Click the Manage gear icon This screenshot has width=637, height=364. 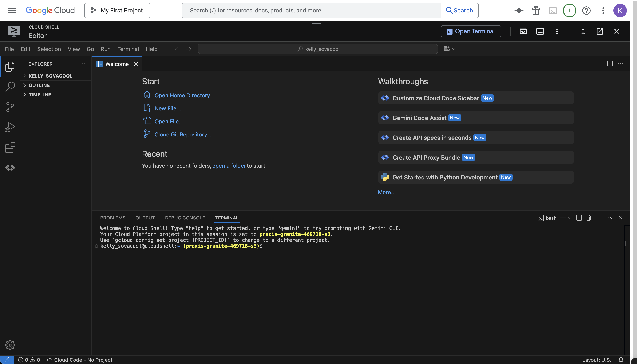(10, 345)
